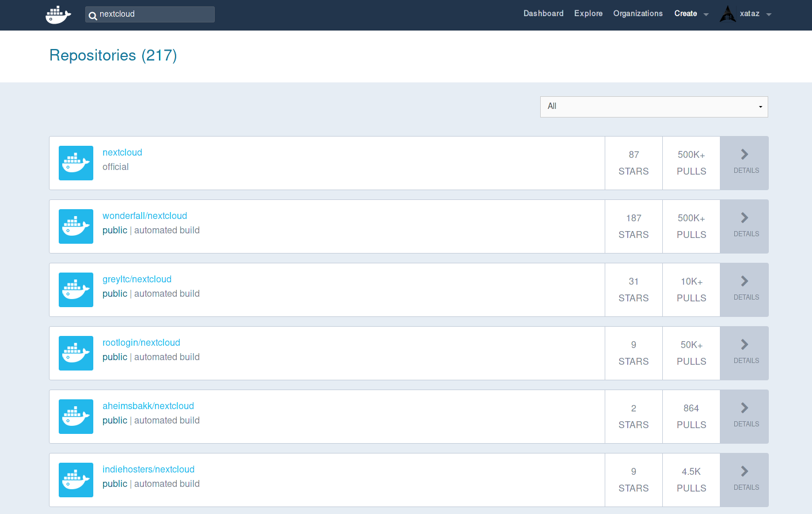The width and height of the screenshot is (812, 514).
Task: Open the wonderfall/nextcloud repository link
Action: point(145,216)
